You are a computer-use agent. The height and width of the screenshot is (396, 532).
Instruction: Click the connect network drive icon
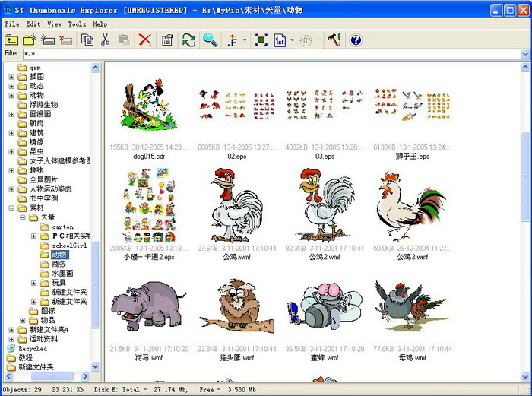pyautogui.click(x=48, y=40)
